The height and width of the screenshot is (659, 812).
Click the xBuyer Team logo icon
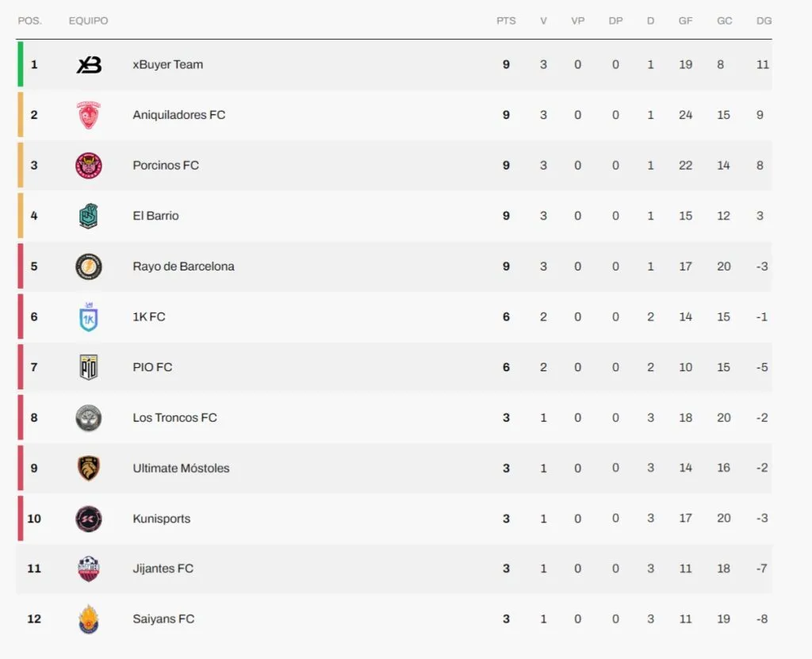(x=89, y=65)
